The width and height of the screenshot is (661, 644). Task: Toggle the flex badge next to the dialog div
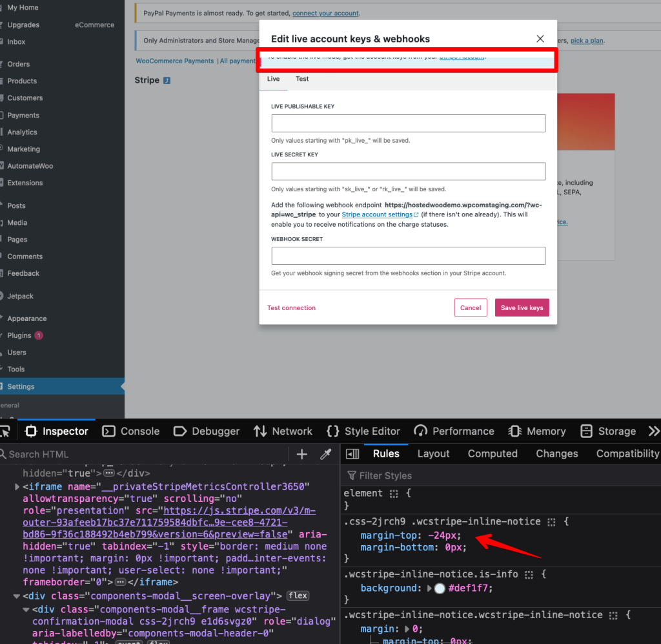pos(158,642)
